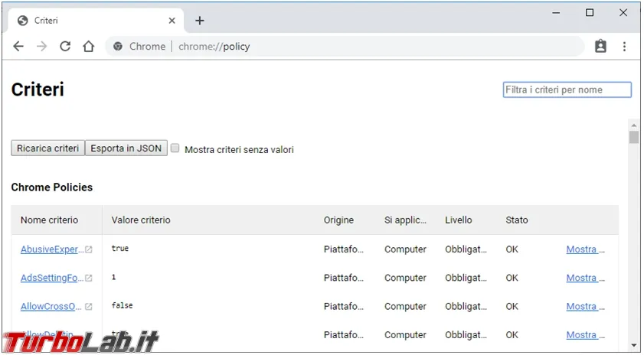The width and height of the screenshot is (644, 355).
Task: Click Computer cell in AllowCrossO row
Action: click(x=405, y=306)
